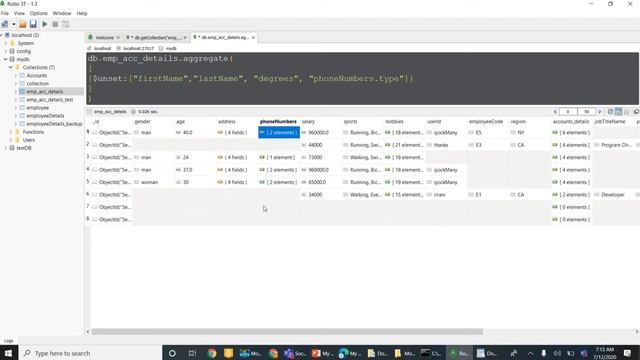Expand the Functions folder in mydb
The image size is (640, 360).
(x=11, y=132)
